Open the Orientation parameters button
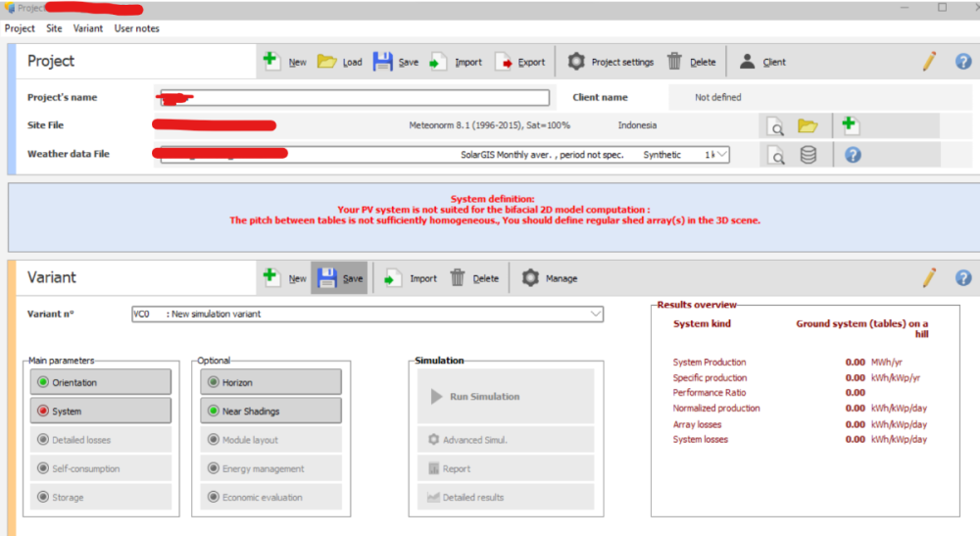This screenshot has width=980, height=536. (x=100, y=382)
